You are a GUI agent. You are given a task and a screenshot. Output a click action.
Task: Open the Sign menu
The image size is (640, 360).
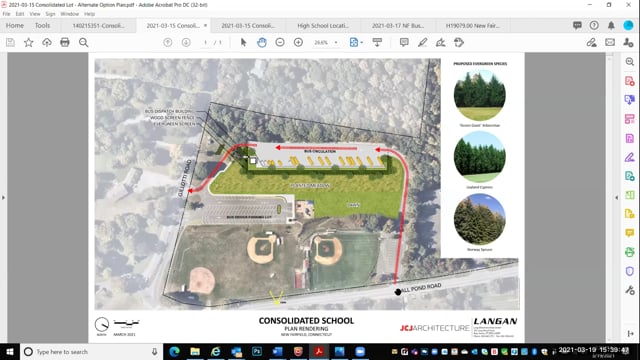(x=50, y=14)
